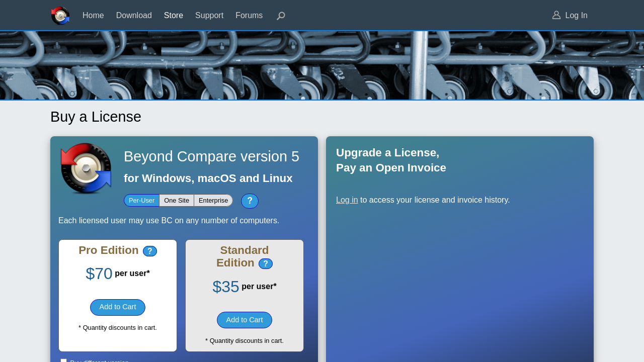Choose the Enterprise license type

[x=213, y=201]
